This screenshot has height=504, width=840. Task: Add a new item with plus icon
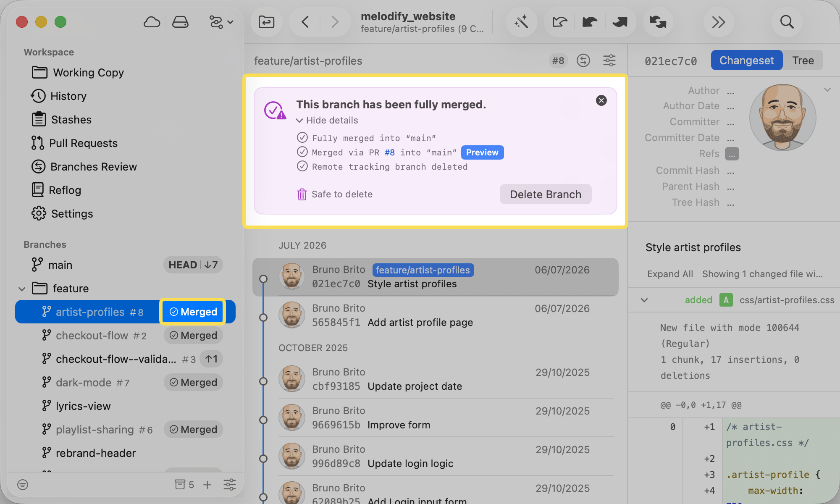click(207, 485)
